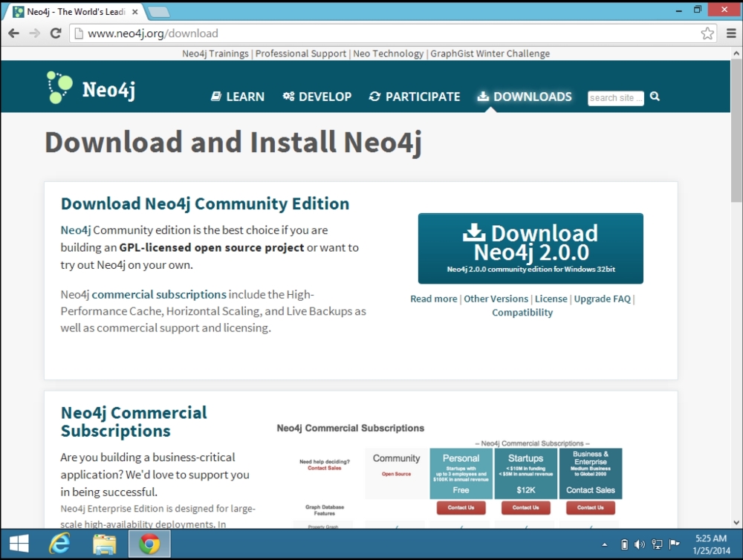Click the page scrollbar up arrow
The height and width of the screenshot is (560, 743).
click(736, 53)
